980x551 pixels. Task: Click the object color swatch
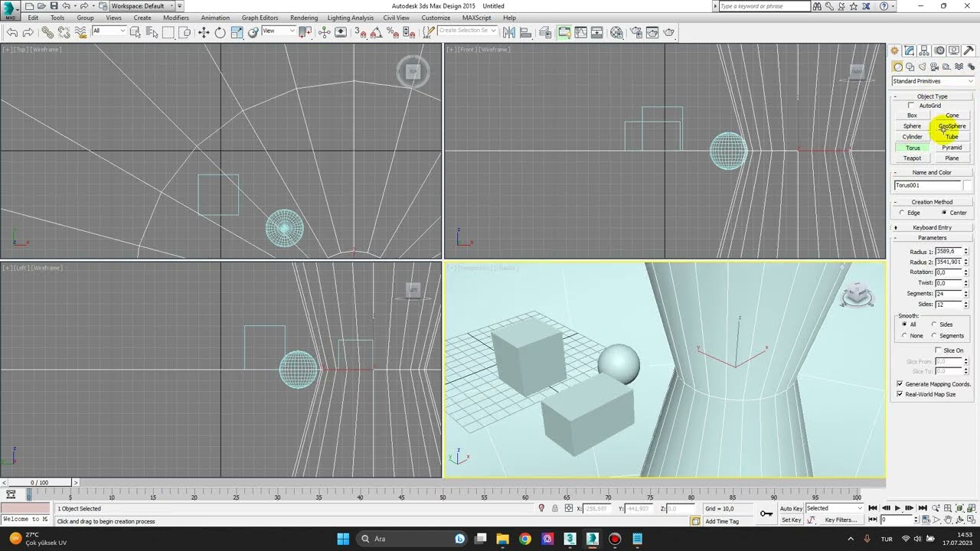(968, 185)
